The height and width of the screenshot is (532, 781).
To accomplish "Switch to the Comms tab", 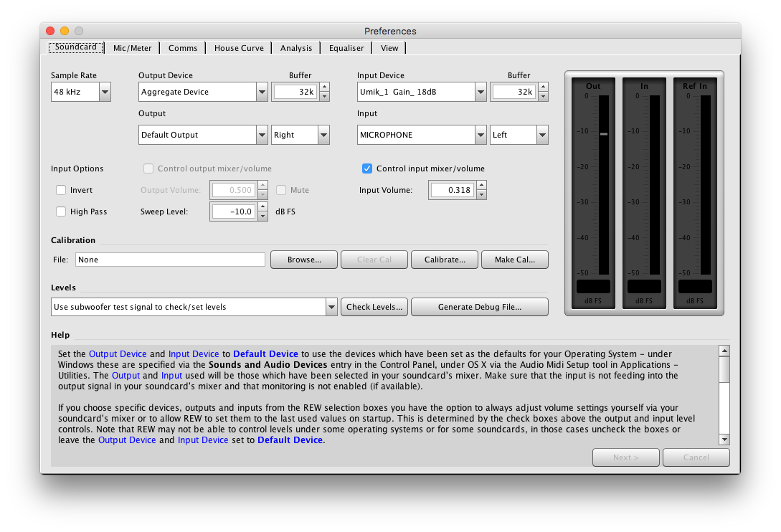I will click(182, 48).
